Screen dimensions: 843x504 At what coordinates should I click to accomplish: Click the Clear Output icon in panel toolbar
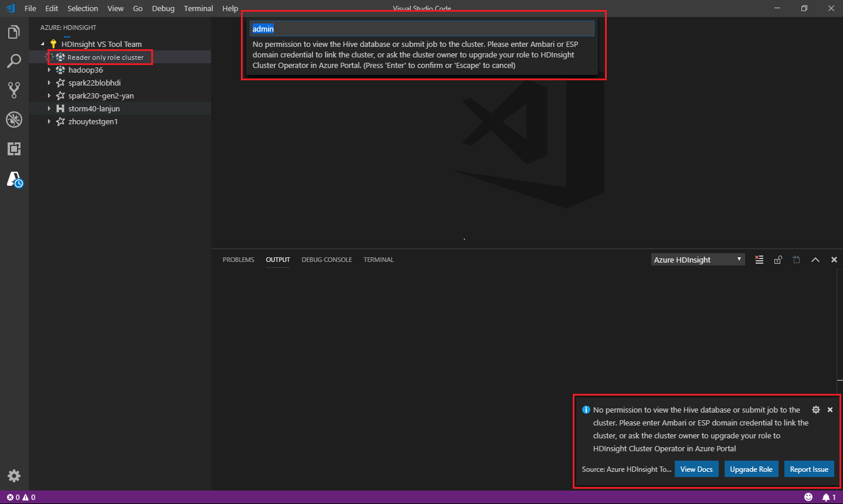coord(759,259)
